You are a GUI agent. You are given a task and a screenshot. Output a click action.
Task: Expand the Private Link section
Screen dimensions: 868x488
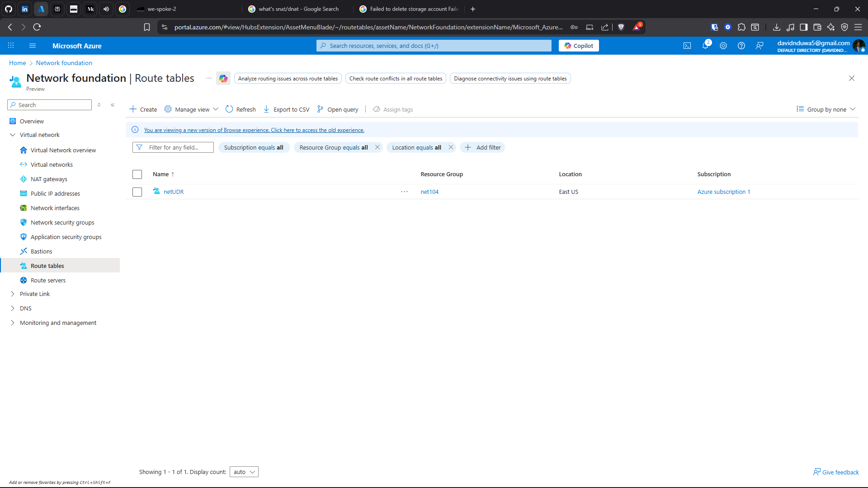pyautogui.click(x=13, y=294)
